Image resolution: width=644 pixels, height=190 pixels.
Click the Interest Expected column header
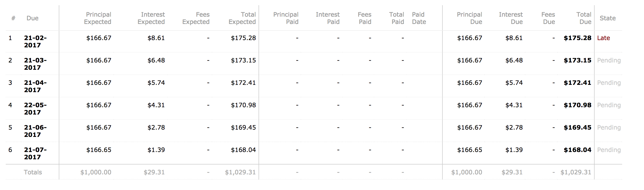point(151,18)
